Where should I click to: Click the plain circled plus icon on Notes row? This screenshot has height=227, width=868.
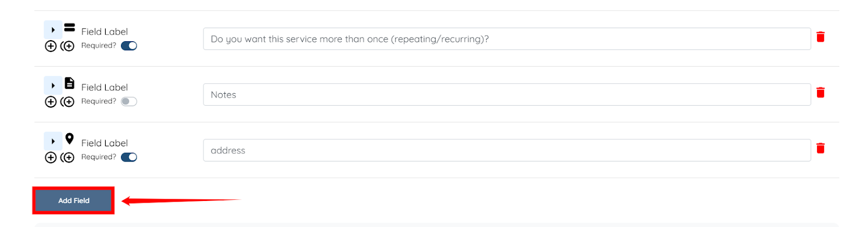[x=50, y=102]
